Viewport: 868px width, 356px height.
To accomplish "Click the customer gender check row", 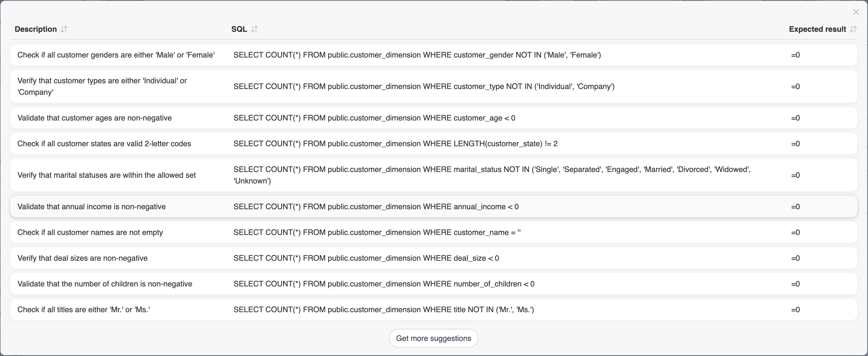I will [434, 55].
